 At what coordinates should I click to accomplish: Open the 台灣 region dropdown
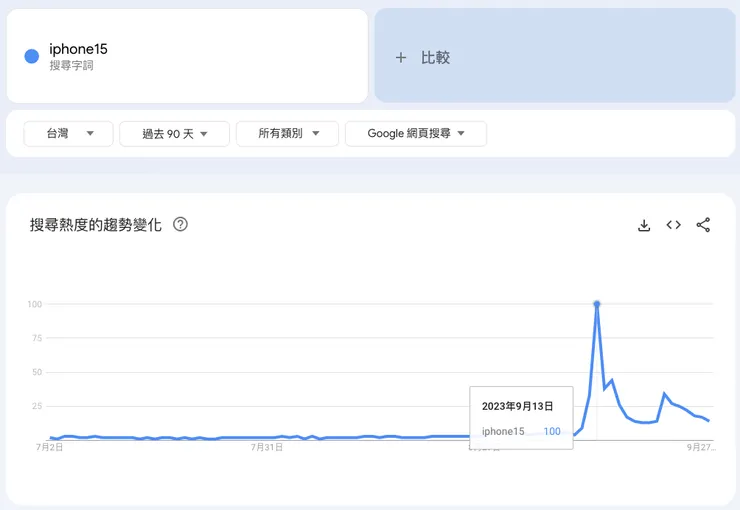pyautogui.click(x=68, y=134)
